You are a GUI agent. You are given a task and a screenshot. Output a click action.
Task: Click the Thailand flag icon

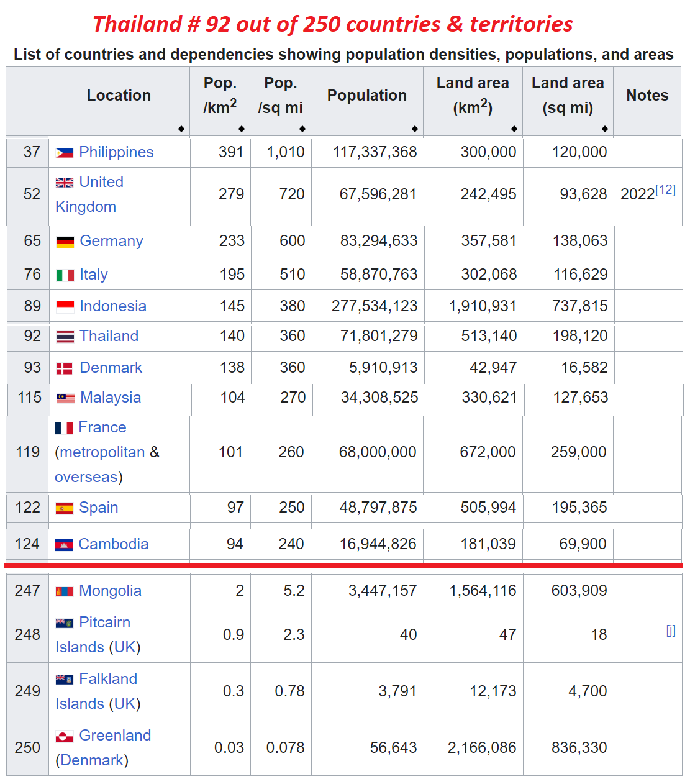pos(65,337)
